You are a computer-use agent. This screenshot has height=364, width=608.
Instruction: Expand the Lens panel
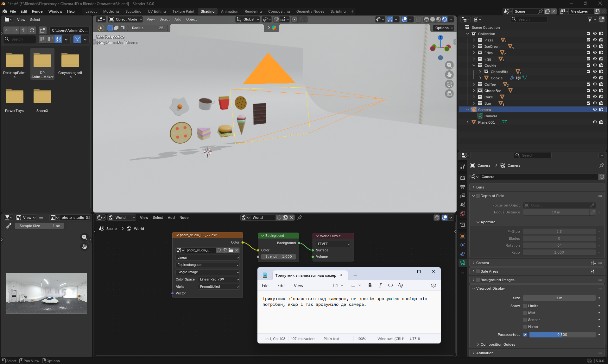pyautogui.click(x=480, y=187)
